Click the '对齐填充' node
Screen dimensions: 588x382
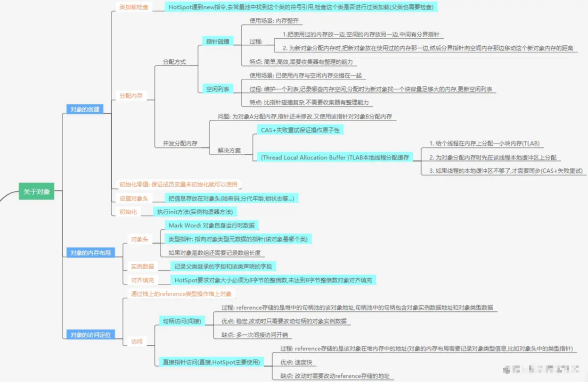click(x=142, y=280)
